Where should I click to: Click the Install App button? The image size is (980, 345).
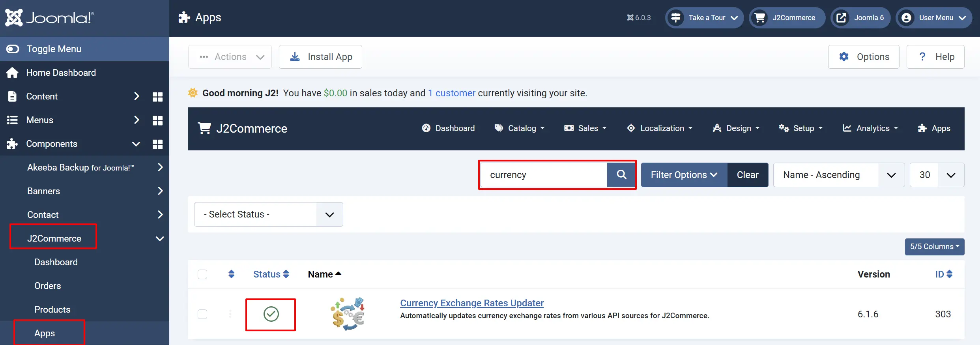pos(320,57)
